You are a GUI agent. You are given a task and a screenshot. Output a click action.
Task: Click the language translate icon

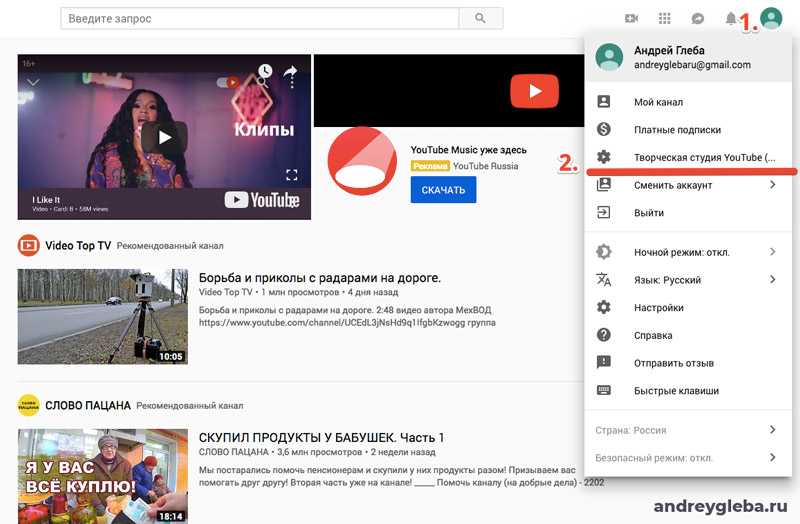point(604,280)
